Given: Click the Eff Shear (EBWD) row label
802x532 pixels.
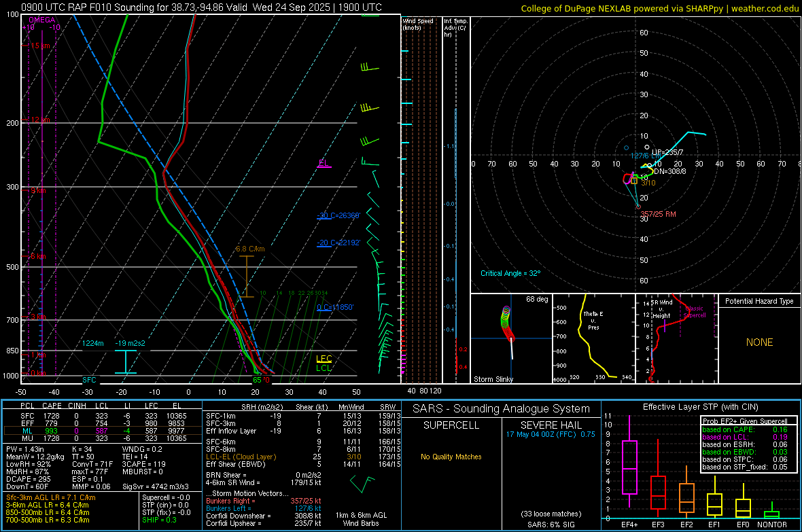Looking at the screenshot, I should tap(236, 465).
